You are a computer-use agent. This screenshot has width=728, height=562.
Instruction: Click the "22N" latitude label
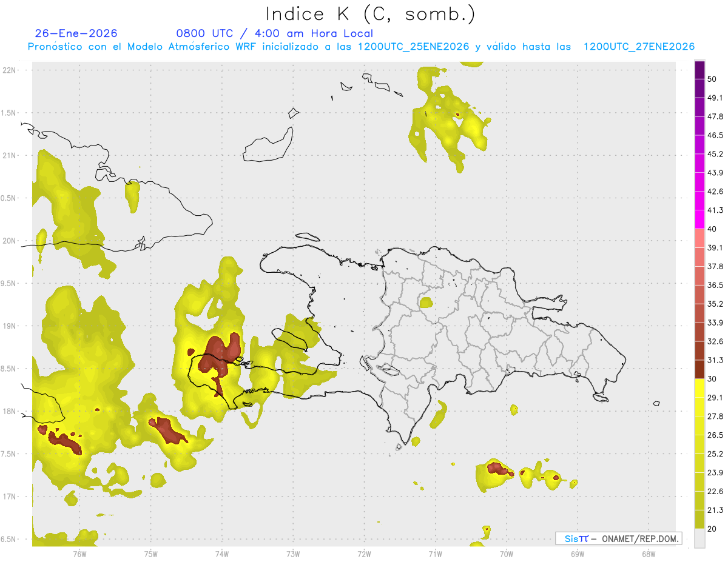[x=9, y=70]
